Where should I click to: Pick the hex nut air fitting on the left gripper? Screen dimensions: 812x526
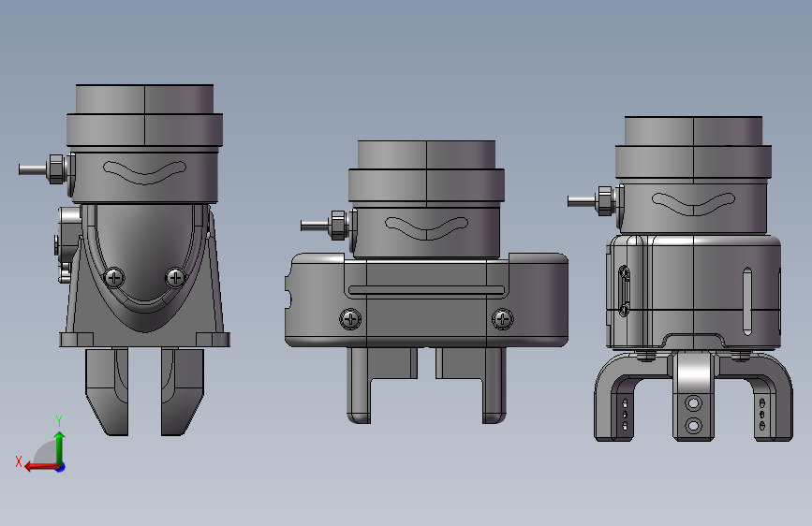click(x=56, y=169)
